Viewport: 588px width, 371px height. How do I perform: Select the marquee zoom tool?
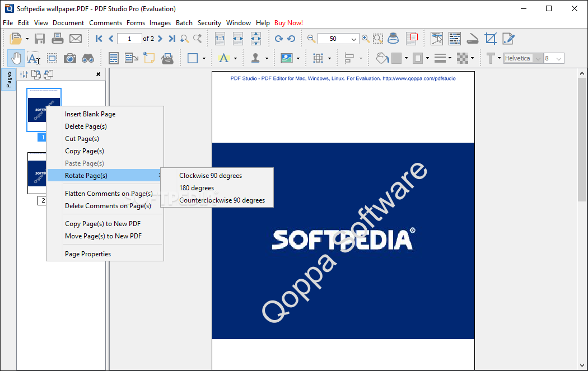[378, 39]
